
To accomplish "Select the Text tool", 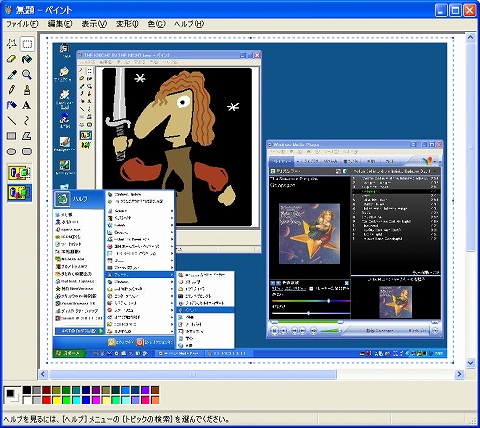I will (x=27, y=105).
